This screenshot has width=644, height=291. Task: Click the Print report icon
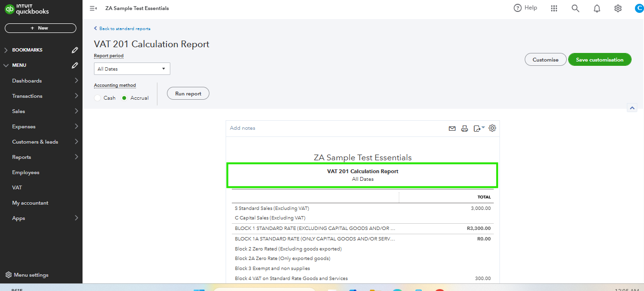(x=465, y=128)
